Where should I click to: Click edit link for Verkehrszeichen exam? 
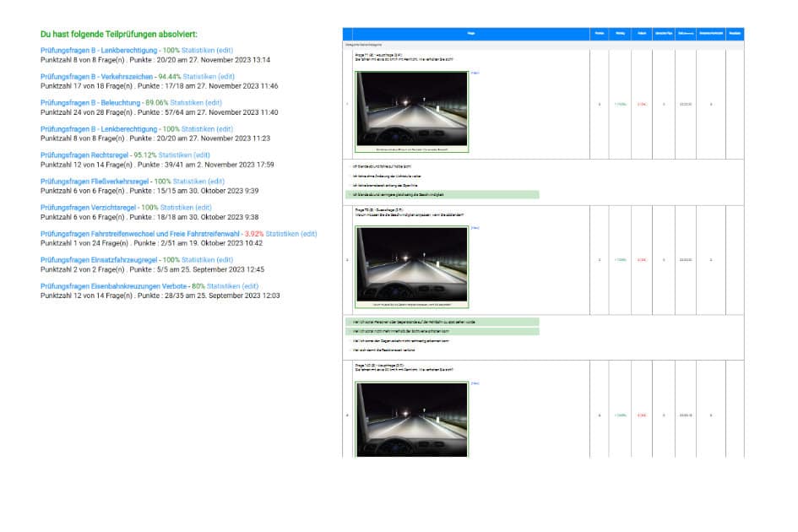226,76
